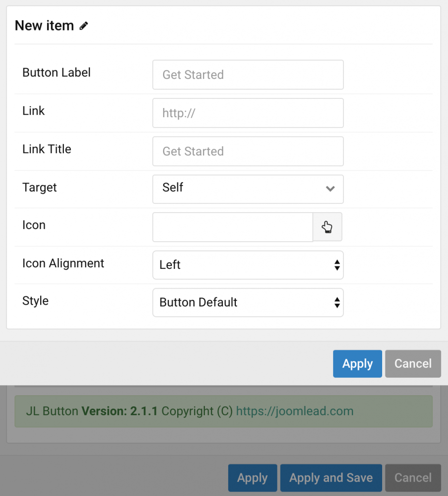Click the stepper arrows on Icon Alignment
The width and height of the screenshot is (448, 496).
pyautogui.click(x=337, y=265)
